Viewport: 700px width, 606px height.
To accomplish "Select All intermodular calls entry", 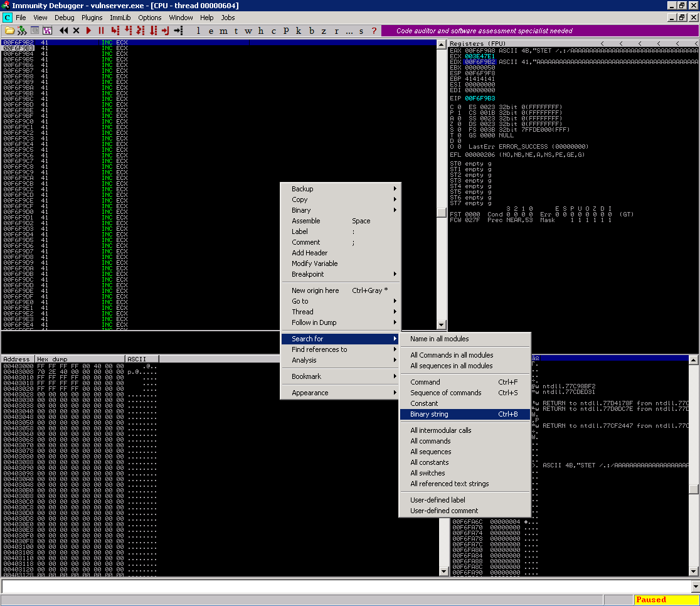I will pyautogui.click(x=465, y=430).
